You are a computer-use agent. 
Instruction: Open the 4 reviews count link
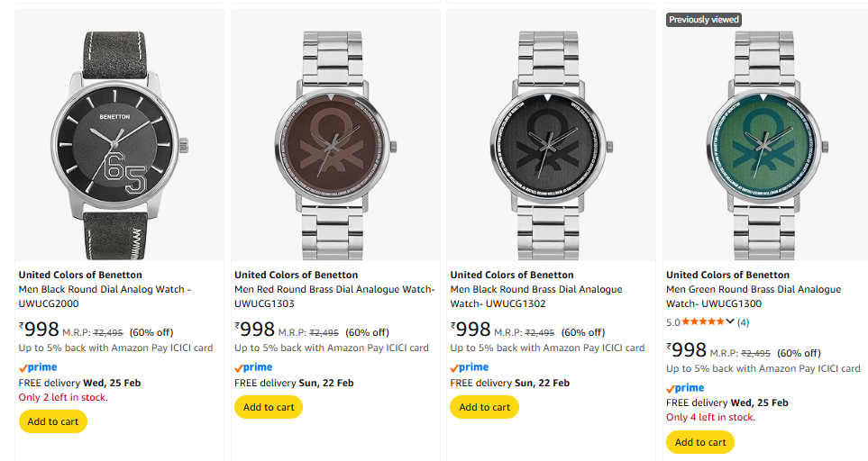[x=743, y=321]
